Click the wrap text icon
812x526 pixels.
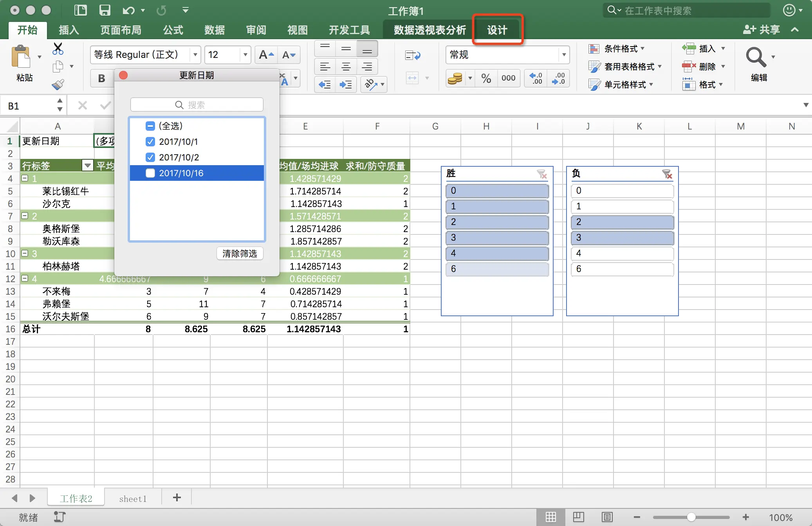(412, 56)
